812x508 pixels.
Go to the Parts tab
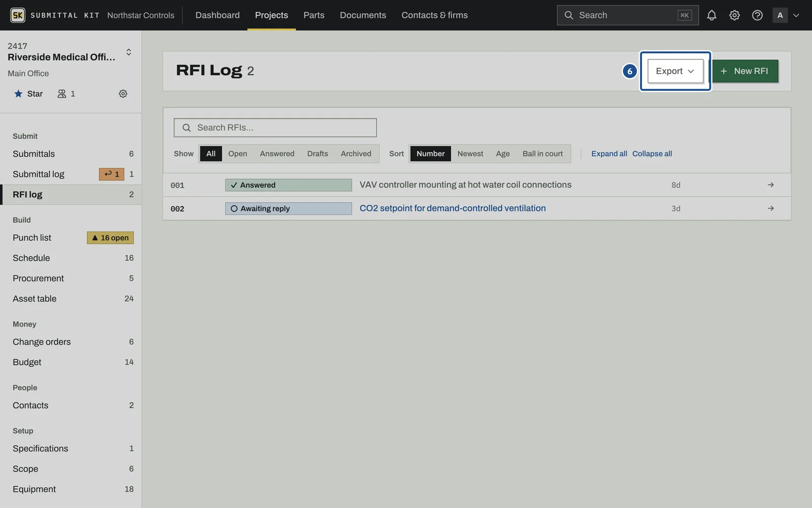click(314, 15)
